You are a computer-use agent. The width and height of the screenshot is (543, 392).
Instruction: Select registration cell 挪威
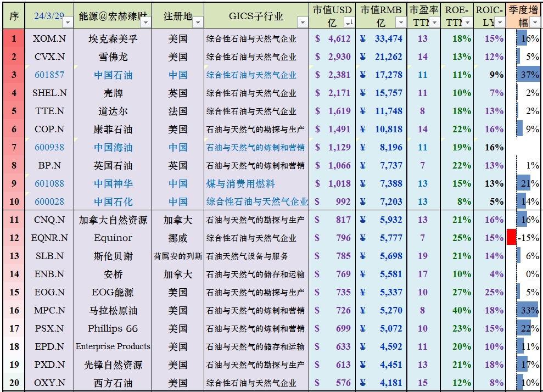tap(178, 238)
